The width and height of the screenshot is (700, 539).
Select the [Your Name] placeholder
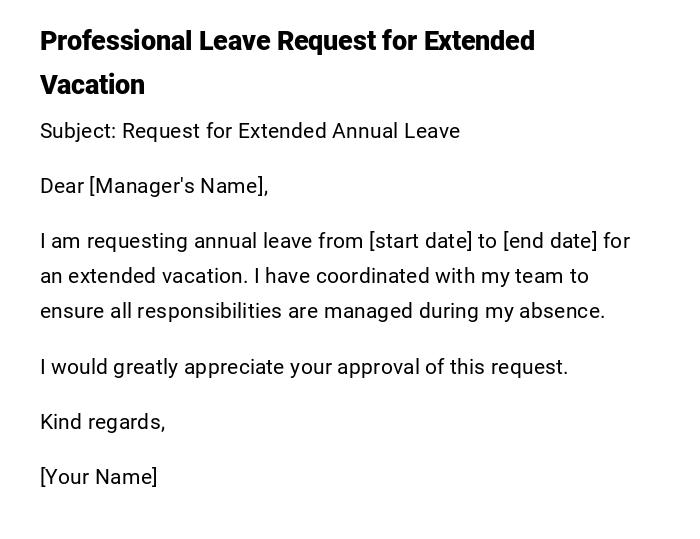99,477
